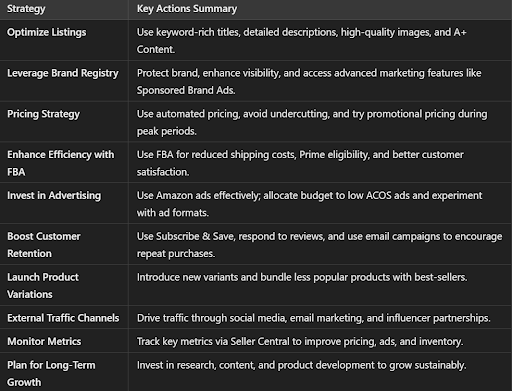
Task: Click text about keyword-rich titles and A+ Content
Action: click(x=301, y=41)
